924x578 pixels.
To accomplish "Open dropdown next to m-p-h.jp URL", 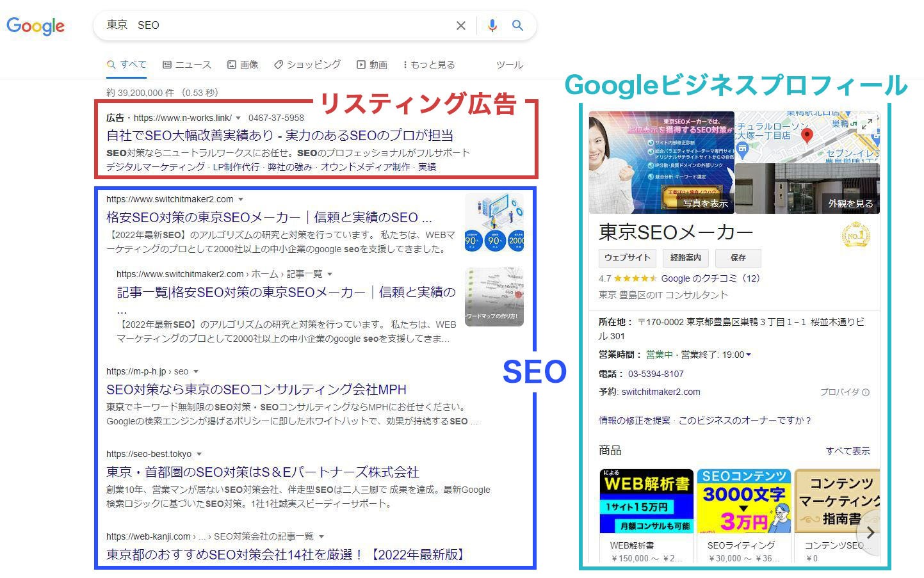I will 196,372.
